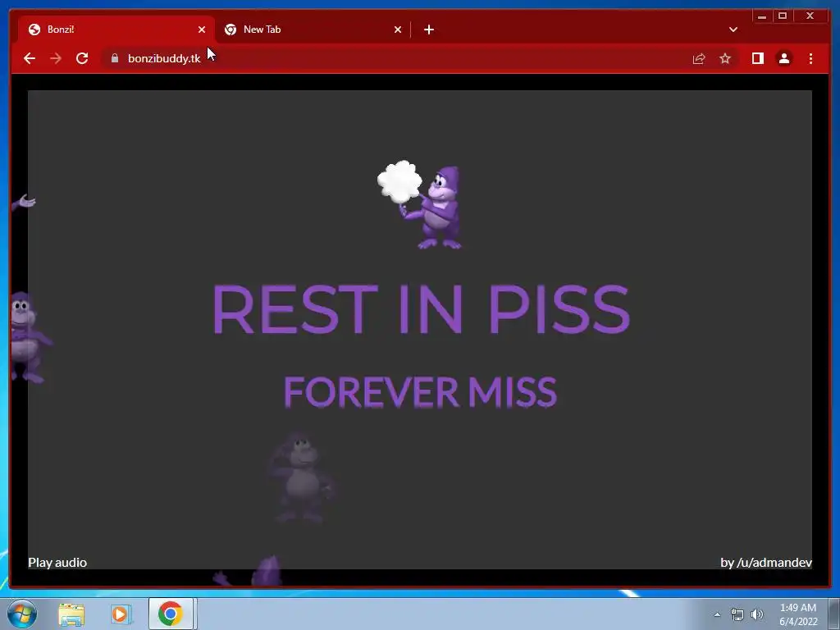Click Show desktop button

(834, 614)
